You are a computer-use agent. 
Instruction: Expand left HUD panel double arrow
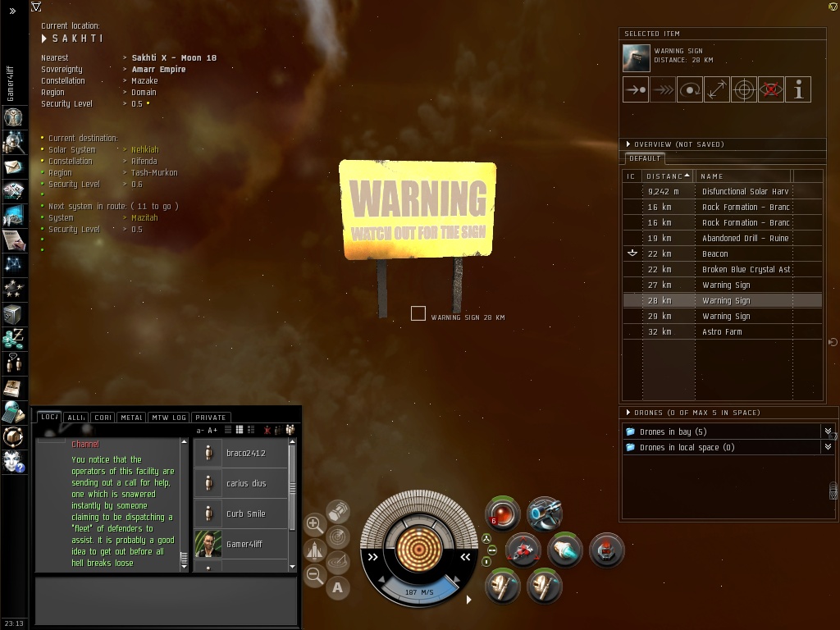[x=372, y=557]
